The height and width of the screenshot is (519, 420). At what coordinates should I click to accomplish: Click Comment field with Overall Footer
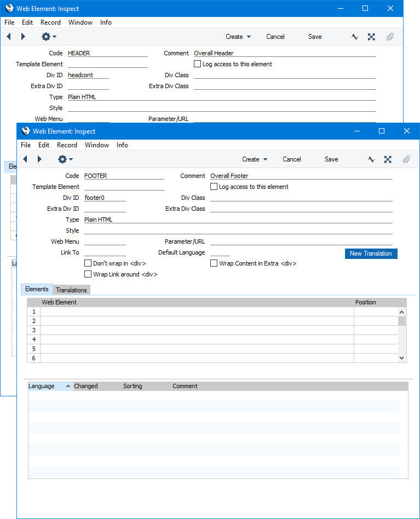(x=301, y=176)
